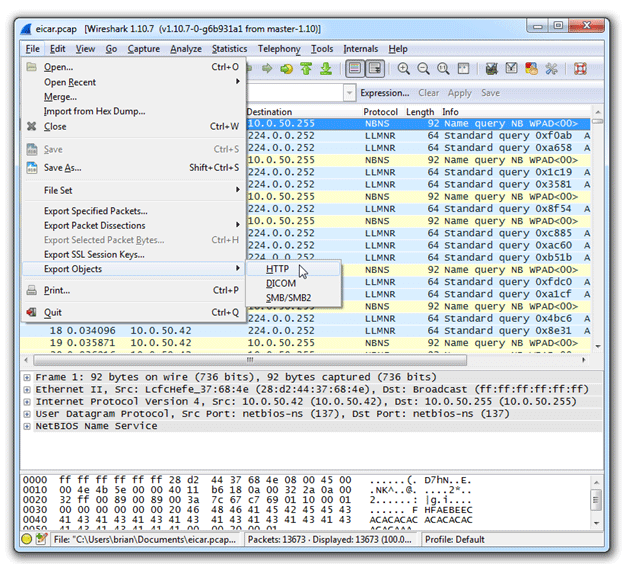Image resolution: width=623 pixels, height=564 pixels.
Task: Click the yellow expert info status circle
Action: [x=27, y=539]
